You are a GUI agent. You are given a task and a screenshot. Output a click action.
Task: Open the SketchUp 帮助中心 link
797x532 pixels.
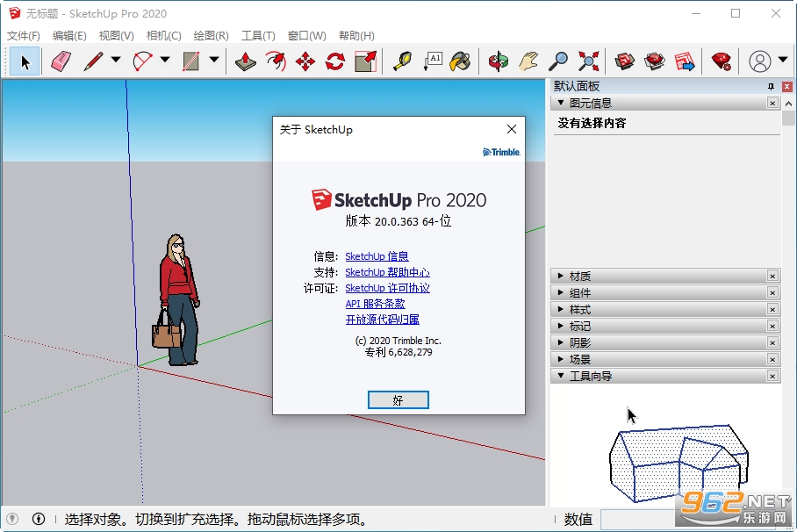(x=387, y=272)
